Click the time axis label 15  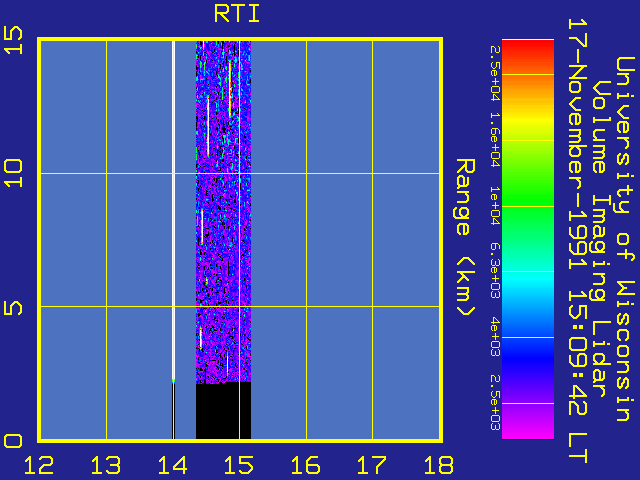(239, 465)
